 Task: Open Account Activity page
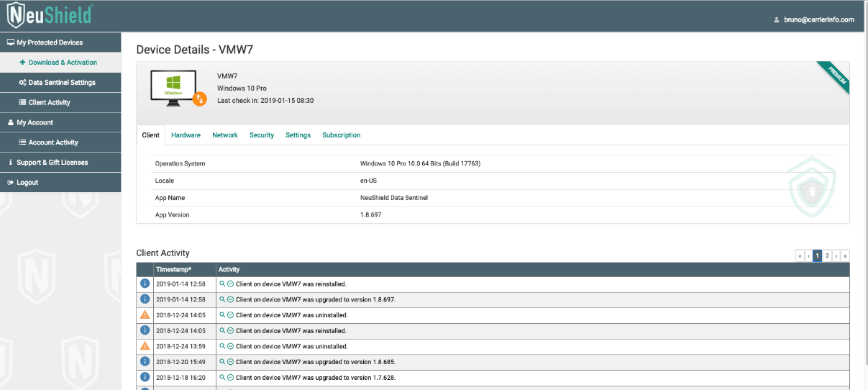[60, 142]
